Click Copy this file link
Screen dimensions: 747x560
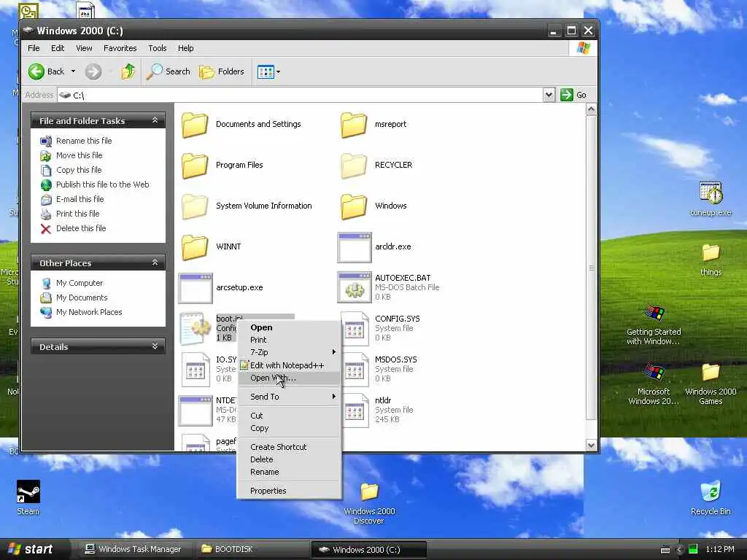click(x=79, y=170)
